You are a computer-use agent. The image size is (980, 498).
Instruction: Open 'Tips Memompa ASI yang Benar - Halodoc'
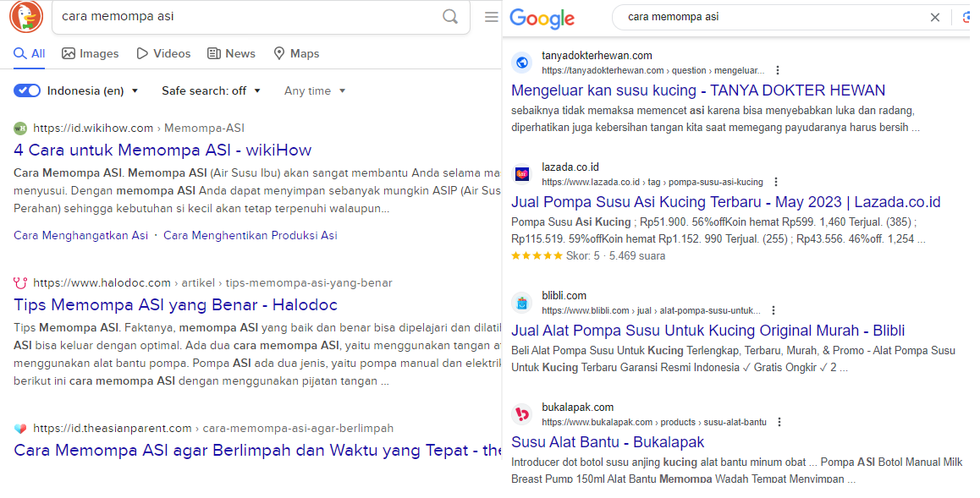click(x=176, y=305)
